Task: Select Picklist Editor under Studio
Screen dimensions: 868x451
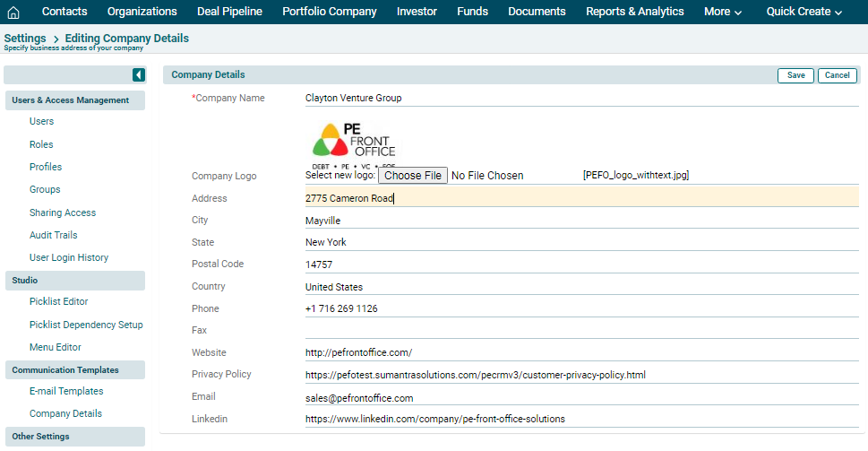Action: (x=58, y=301)
